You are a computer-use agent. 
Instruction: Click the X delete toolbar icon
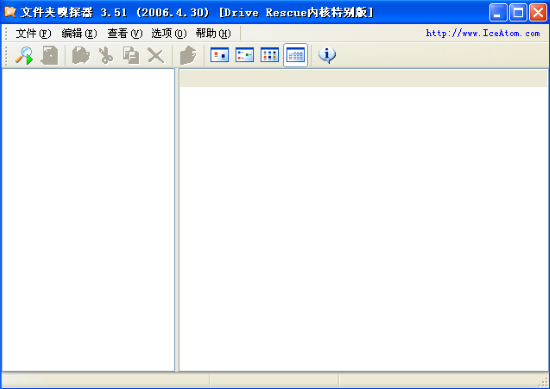pyautogui.click(x=156, y=55)
